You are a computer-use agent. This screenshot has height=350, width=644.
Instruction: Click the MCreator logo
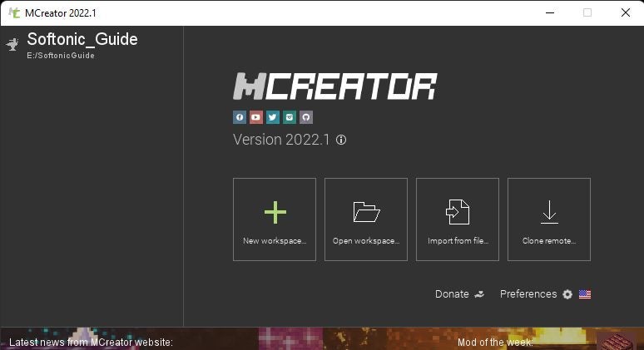click(x=335, y=86)
